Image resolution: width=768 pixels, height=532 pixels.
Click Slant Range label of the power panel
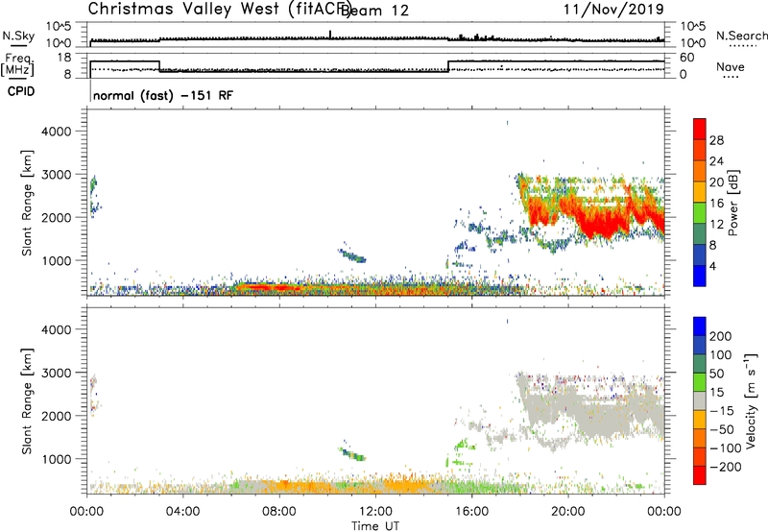point(27,203)
